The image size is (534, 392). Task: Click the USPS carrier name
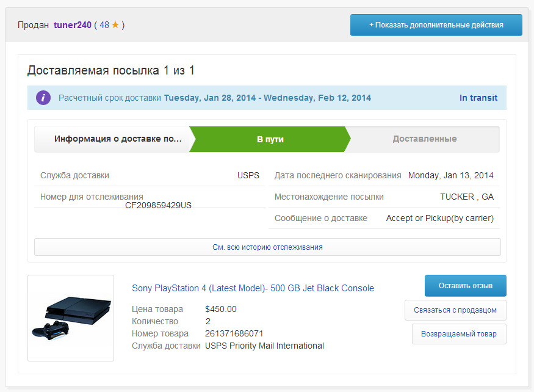(248, 175)
